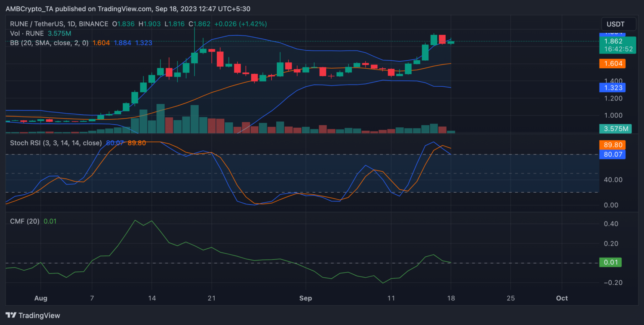
Task: Click the orange 1.604 BB basis tag
Action: tap(612, 64)
